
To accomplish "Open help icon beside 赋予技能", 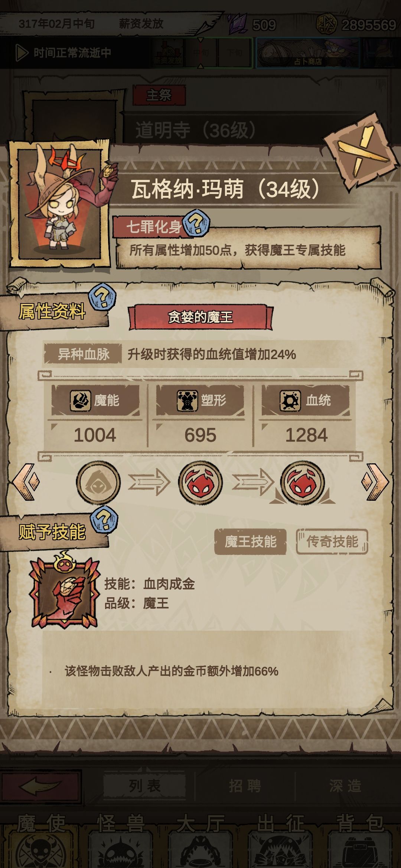I will (104, 519).
